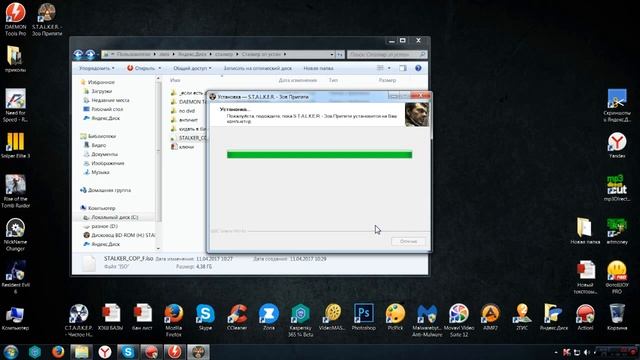640x360 pixels.
Task: Launch Mozilla Firefox desktop shortcut
Action: 173,320
